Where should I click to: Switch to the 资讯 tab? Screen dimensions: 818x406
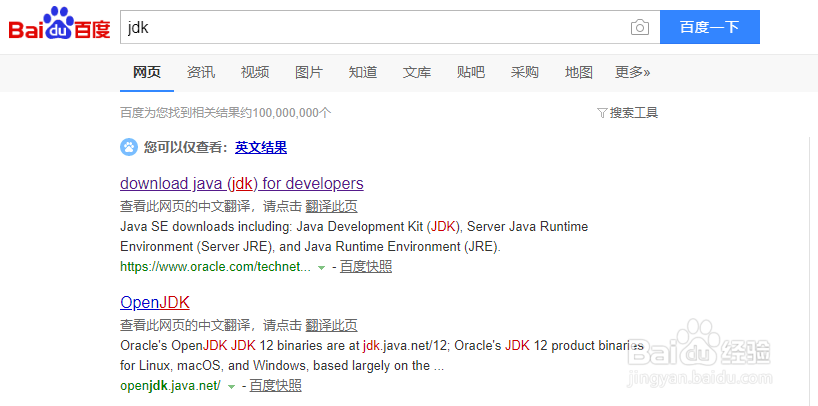[201, 72]
